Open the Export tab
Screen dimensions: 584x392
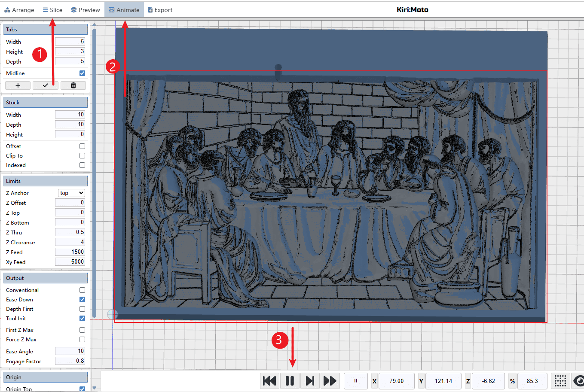click(160, 10)
